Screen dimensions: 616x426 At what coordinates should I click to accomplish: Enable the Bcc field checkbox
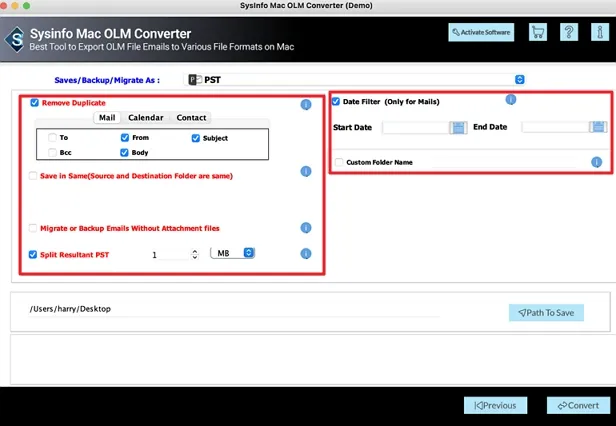[52, 152]
